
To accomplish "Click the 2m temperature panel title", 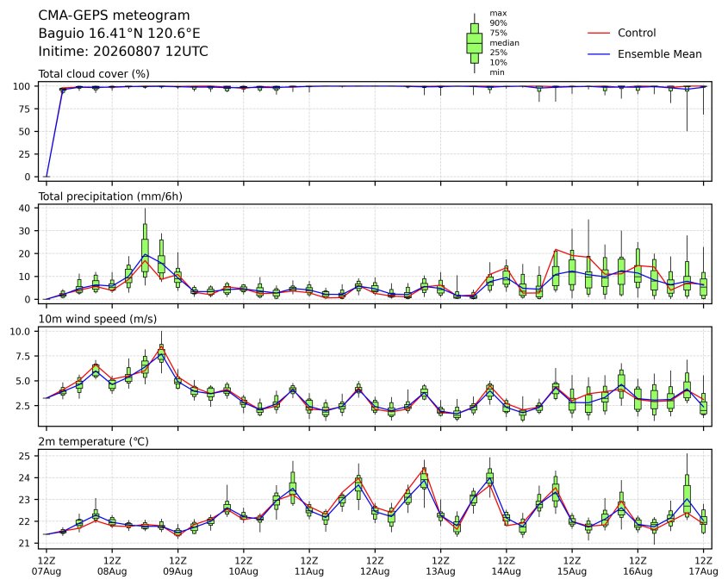I will [93, 441].
